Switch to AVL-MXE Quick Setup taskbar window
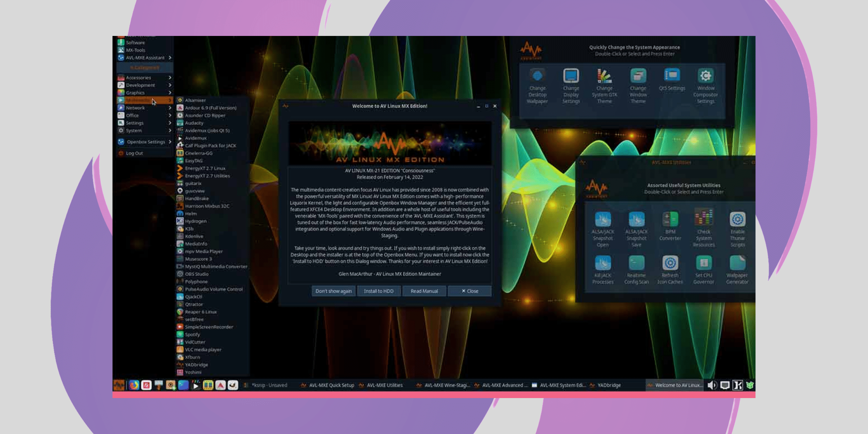 pos(328,385)
